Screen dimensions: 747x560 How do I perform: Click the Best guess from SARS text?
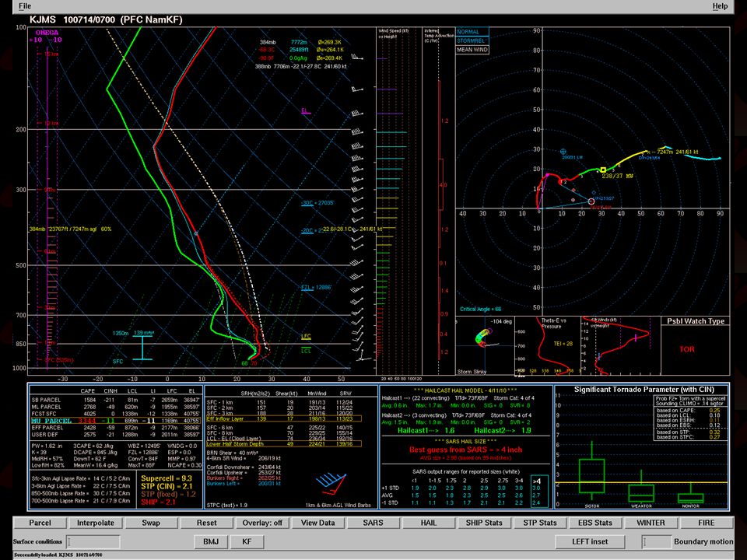(465, 450)
